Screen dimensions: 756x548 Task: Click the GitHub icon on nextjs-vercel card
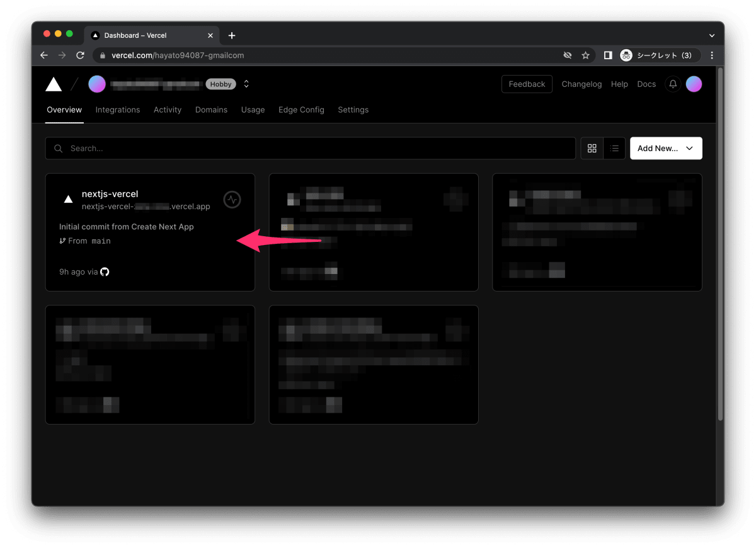click(105, 271)
